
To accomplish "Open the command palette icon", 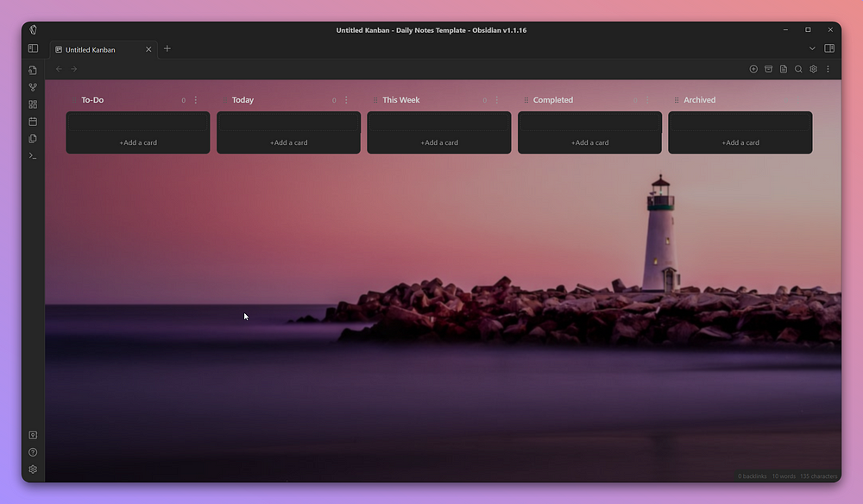I will point(32,155).
